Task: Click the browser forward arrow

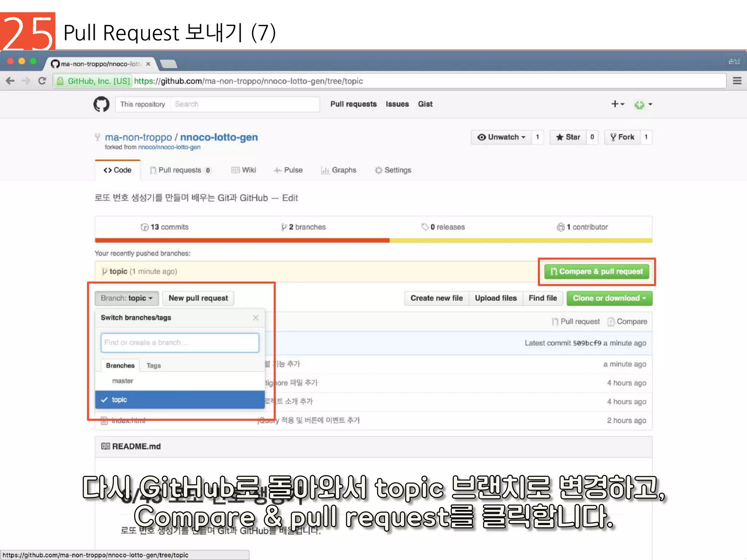Action: point(26,81)
